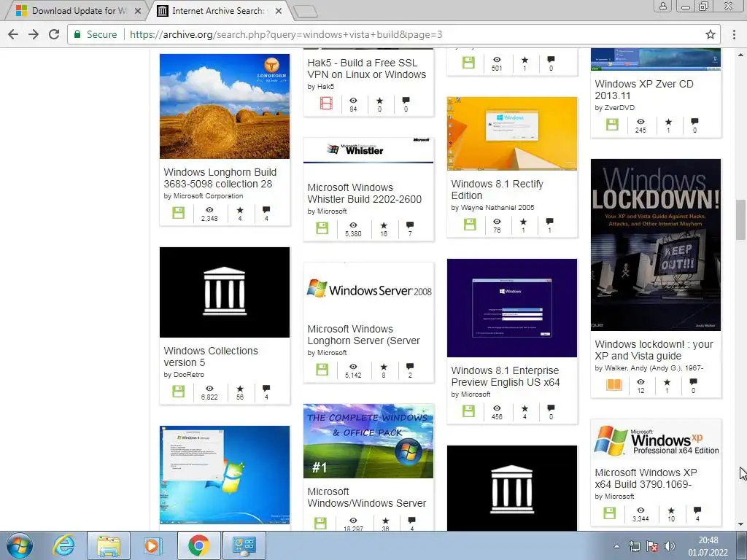
Task: Click software icon on Windows Collections card
Action: tap(178, 392)
